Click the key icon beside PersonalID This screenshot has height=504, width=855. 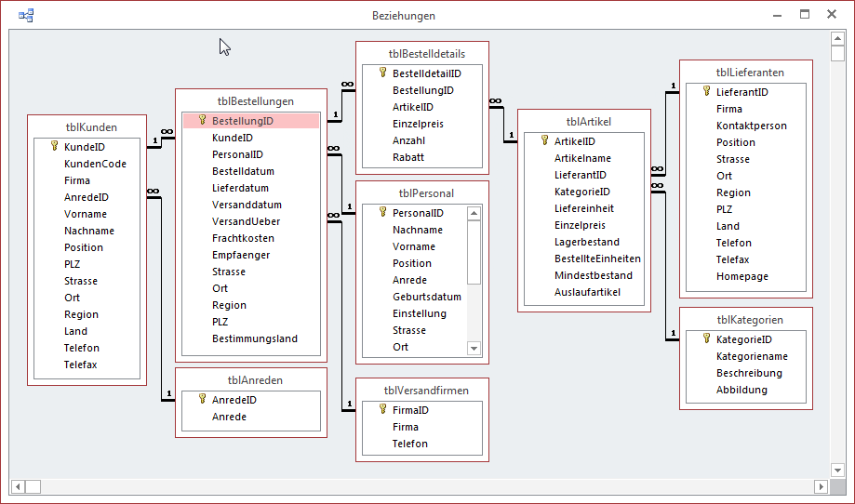pos(382,213)
